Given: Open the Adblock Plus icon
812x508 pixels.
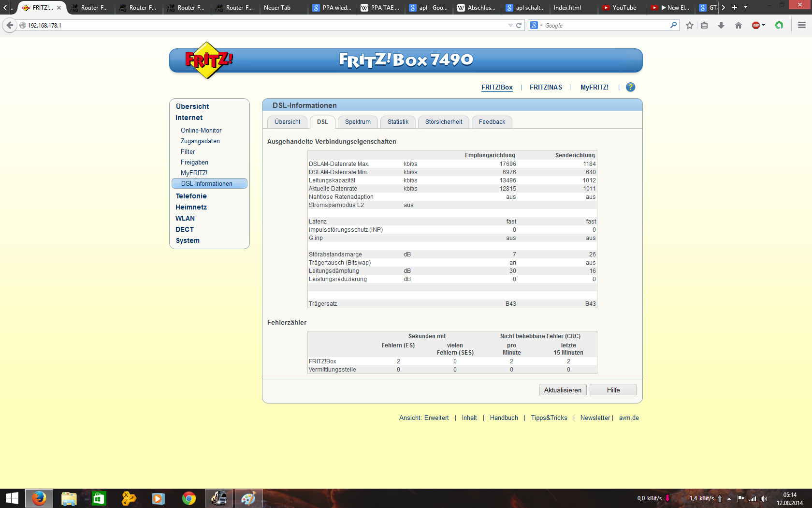Looking at the screenshot, I should (756, 25).
